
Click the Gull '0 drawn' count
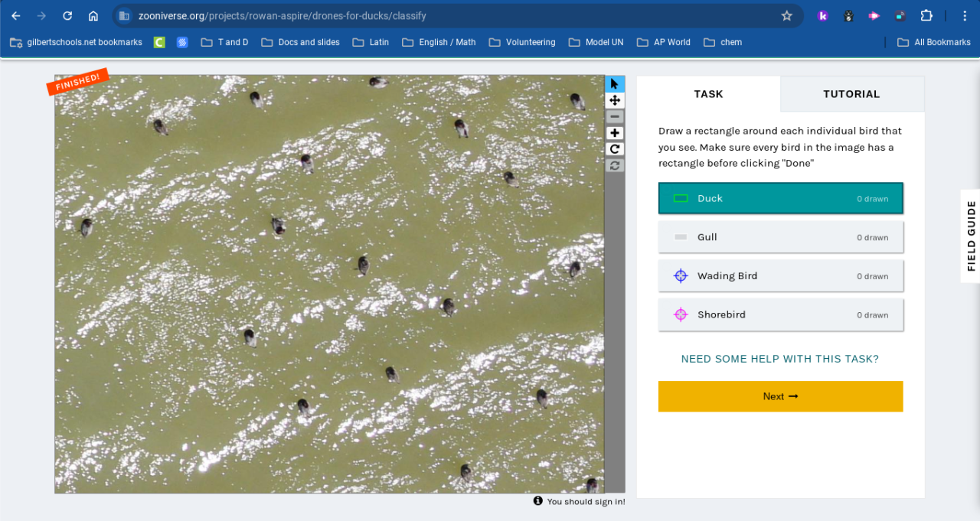(x=873, y=238)
